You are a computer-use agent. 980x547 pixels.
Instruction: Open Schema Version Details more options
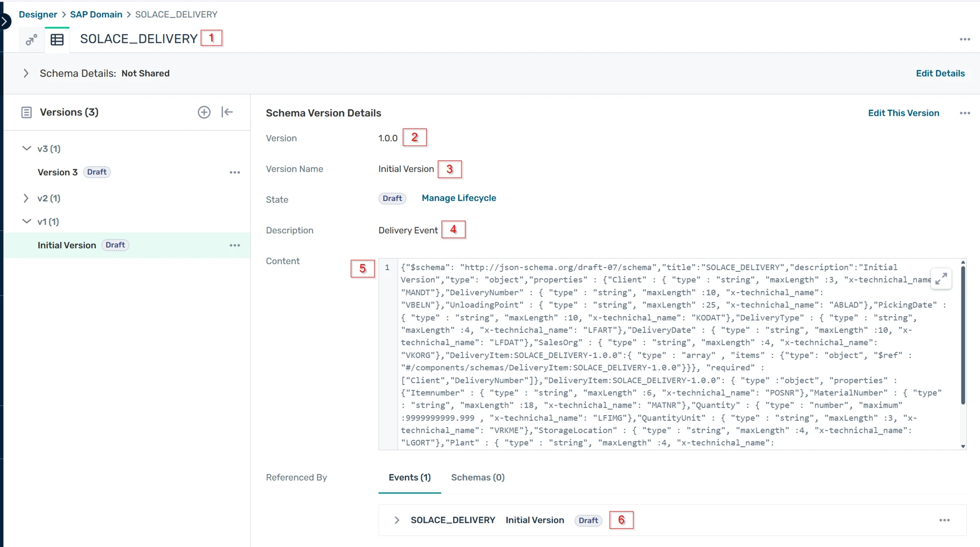pos(965,113)
